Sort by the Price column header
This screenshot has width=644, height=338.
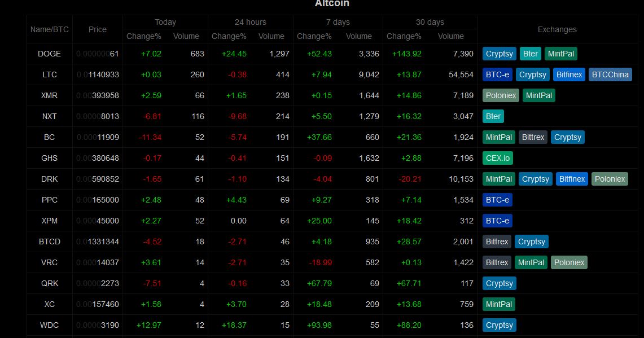pos(97,29)
